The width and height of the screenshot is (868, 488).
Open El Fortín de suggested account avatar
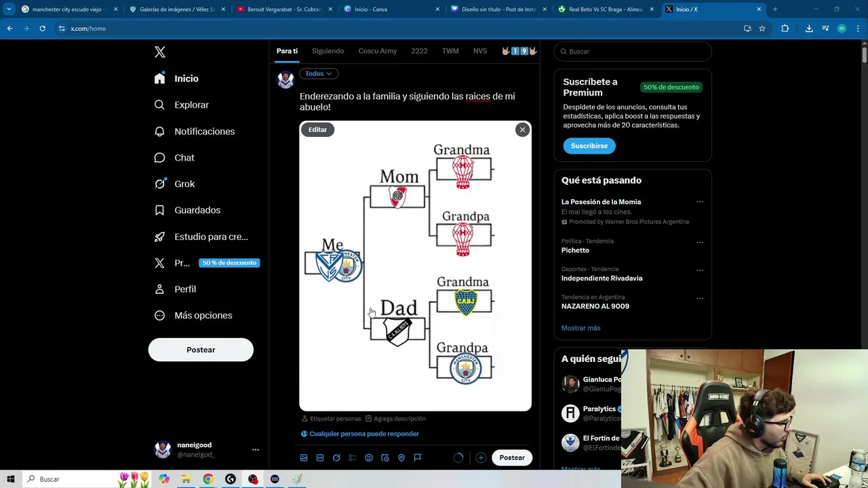click(570, 443)
